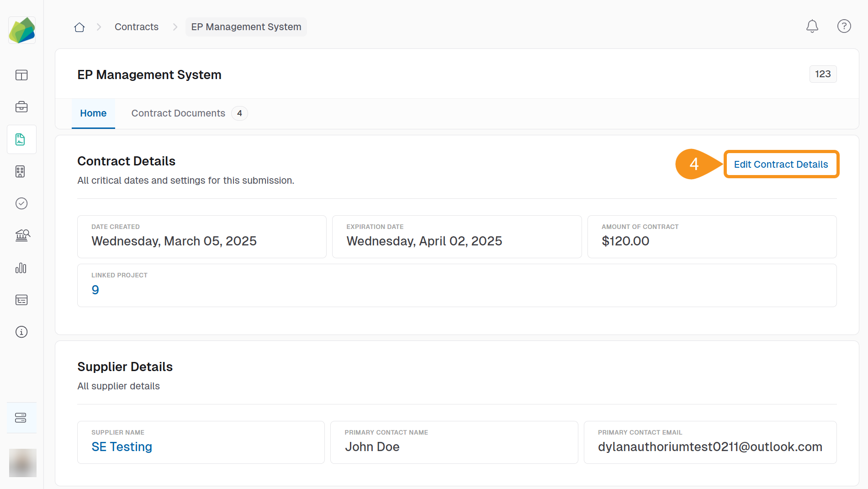Open the bar chart reports icon

[x=21, y=268]
